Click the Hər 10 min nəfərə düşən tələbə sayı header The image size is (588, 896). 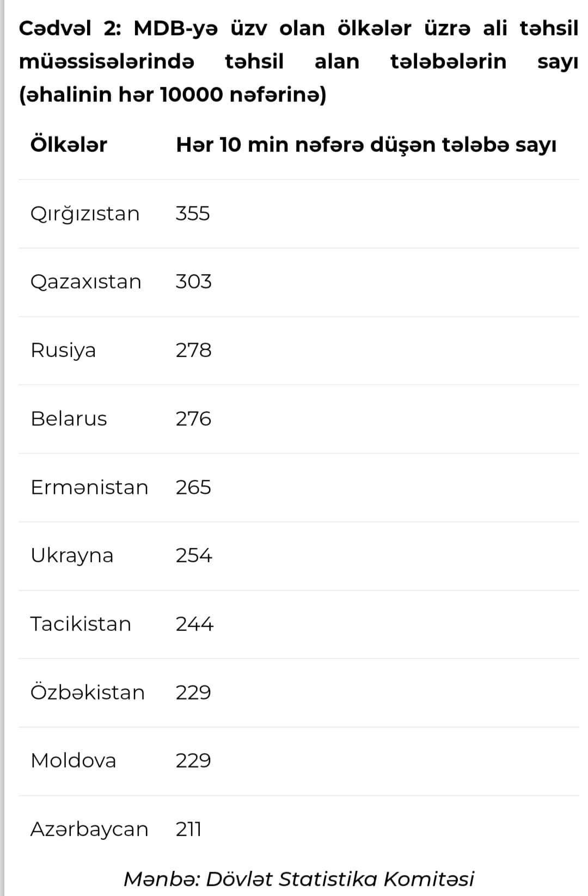(x=366, y=145)
